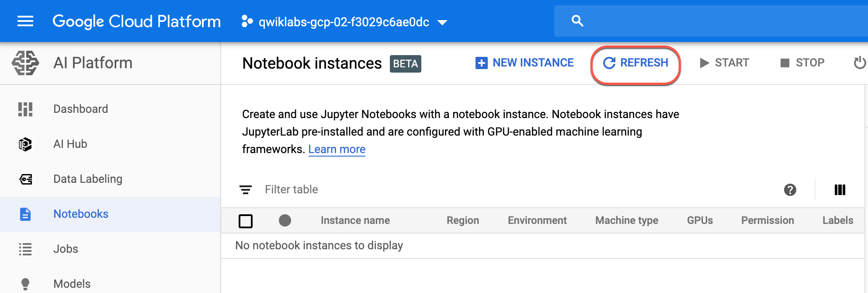Click the Notebooks document icon
The image size is (868, 293).
tap(25, 214)
